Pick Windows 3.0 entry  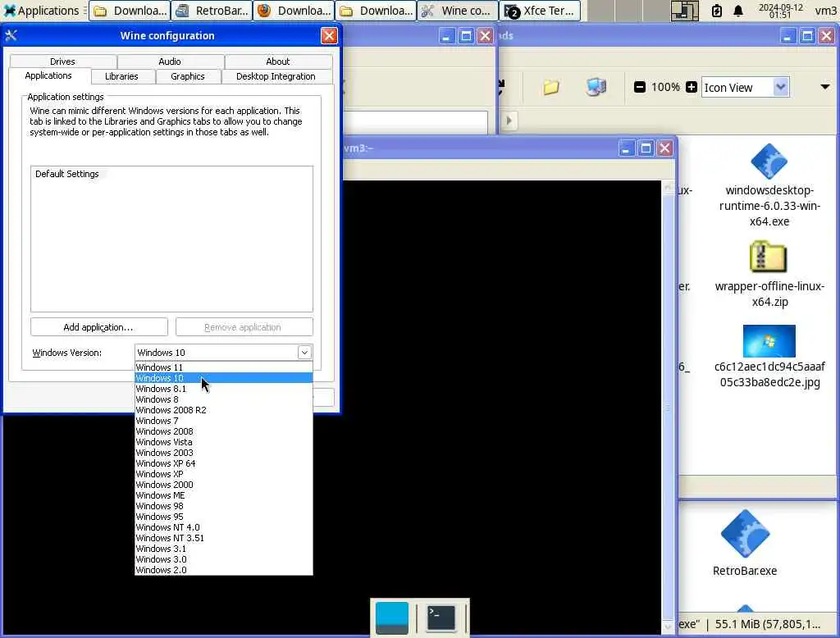tap(223, 560)
